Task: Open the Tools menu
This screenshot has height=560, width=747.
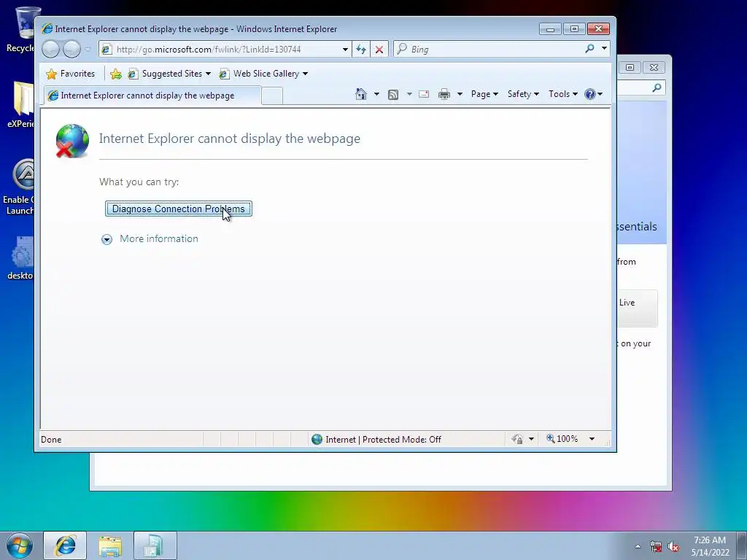Action: click(x=563, y=94)
